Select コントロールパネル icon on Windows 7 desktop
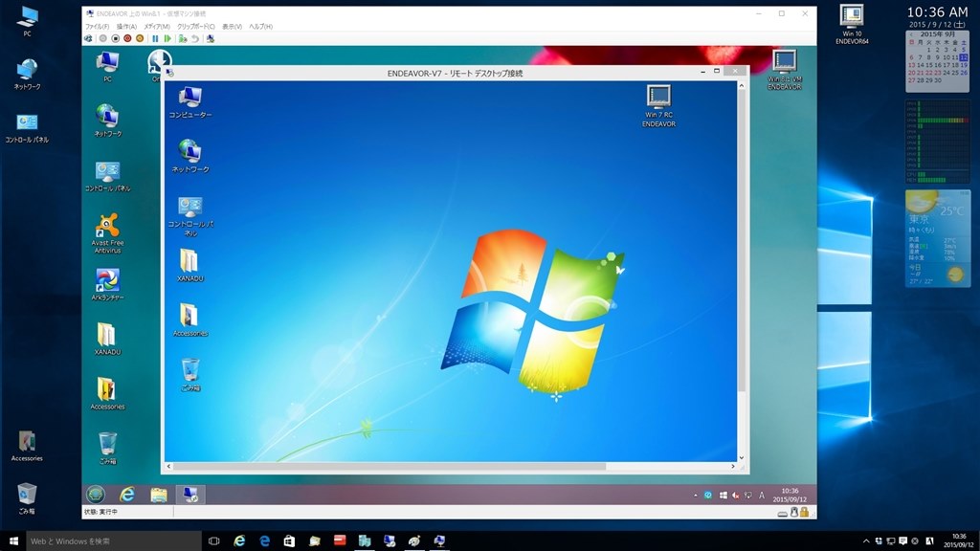This screenshot has height=551, width=980. click(190, 216)
